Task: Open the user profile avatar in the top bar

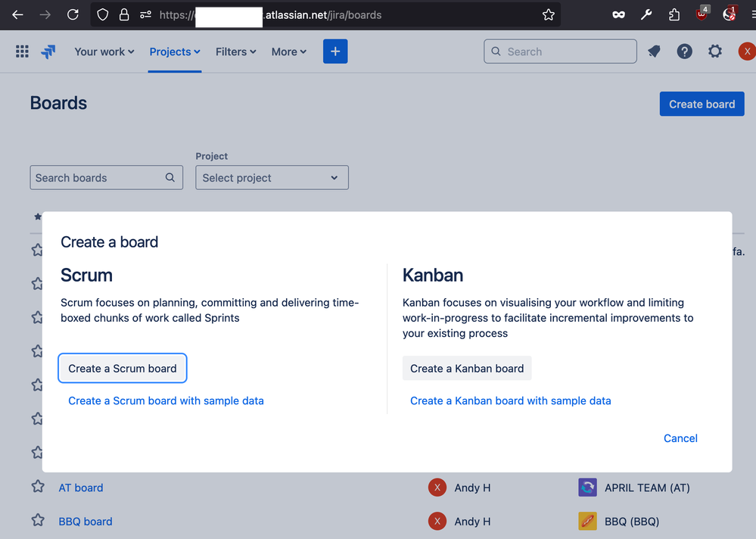Action: pyautogui.click(x=747, y=51)
